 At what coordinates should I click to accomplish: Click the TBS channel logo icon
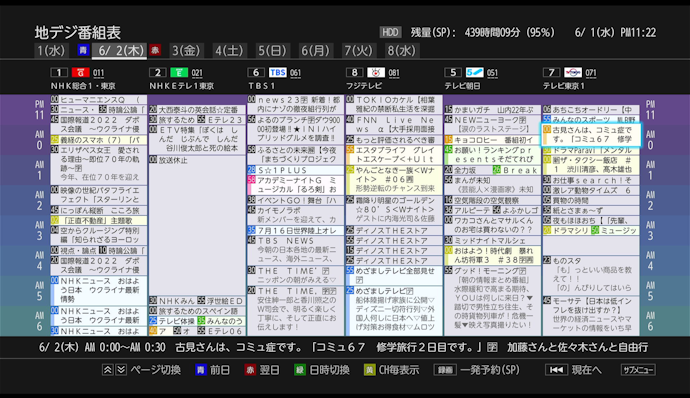[278, 72]
